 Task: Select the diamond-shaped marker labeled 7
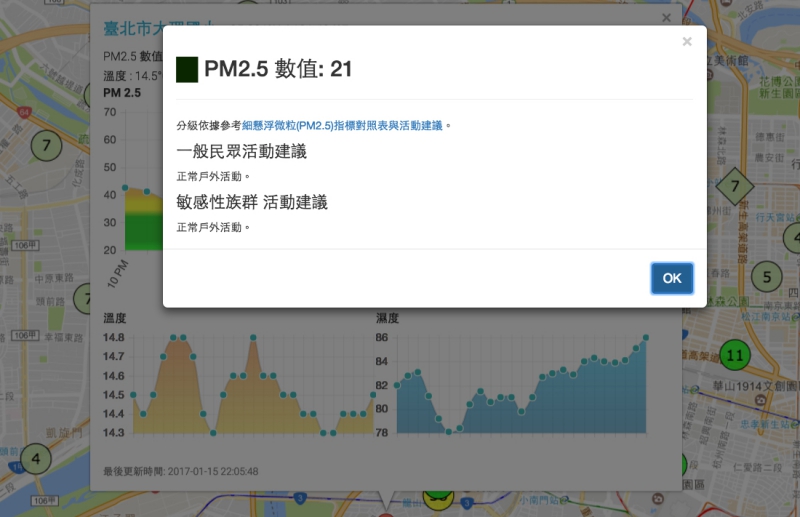click(x=736, y=186)
